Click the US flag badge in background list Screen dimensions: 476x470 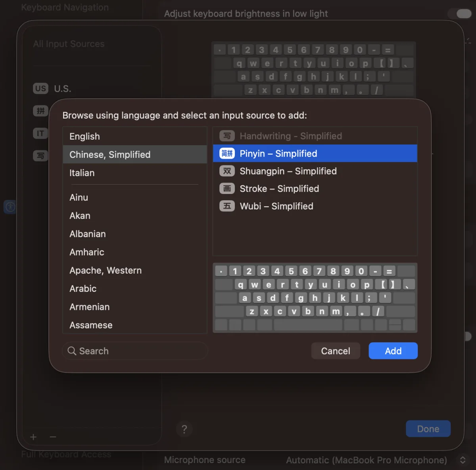[x=40, y=88]
